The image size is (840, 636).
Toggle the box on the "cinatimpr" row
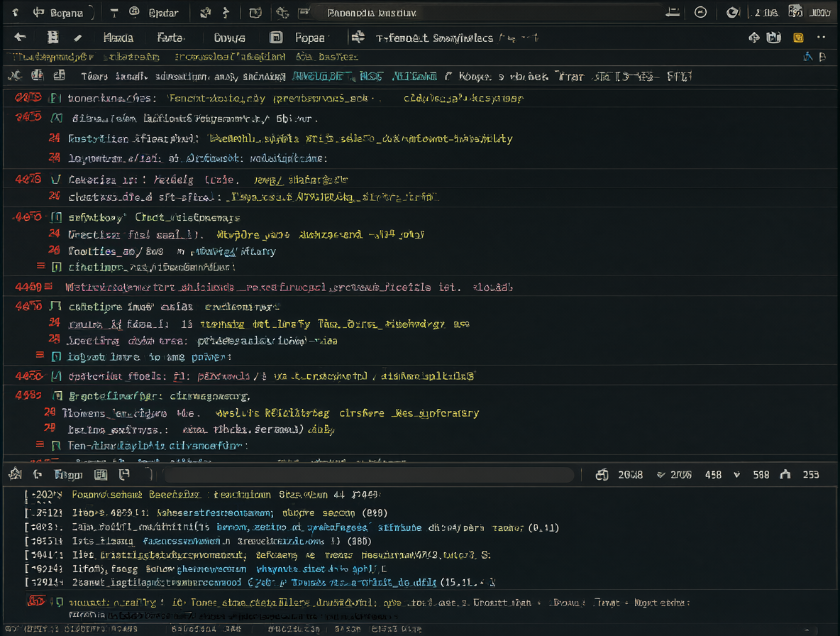tap(56, 267)
